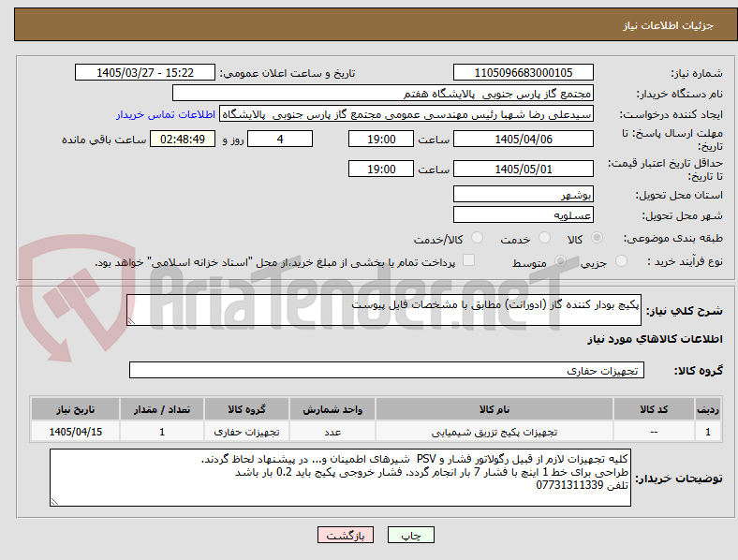The width and height of the screenshot is (738, 560).
Task: Click the delivery city field عسلویه
Action: pos(523,214)
